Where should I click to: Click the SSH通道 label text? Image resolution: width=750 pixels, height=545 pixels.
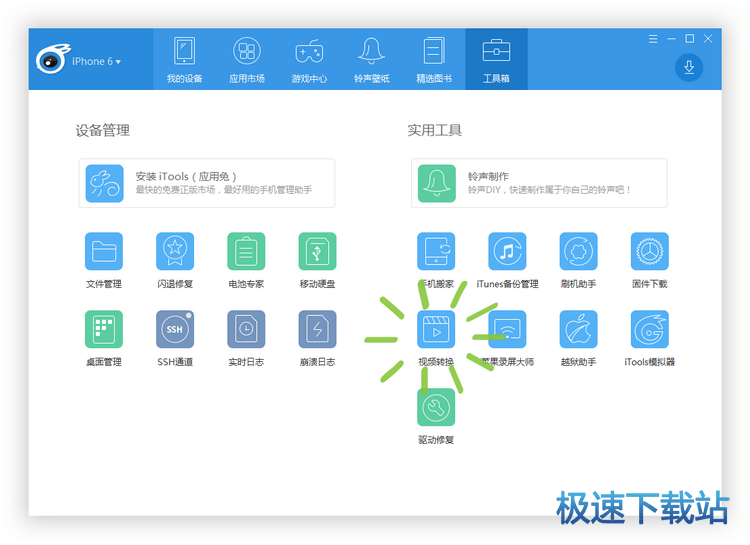[175, 362]
